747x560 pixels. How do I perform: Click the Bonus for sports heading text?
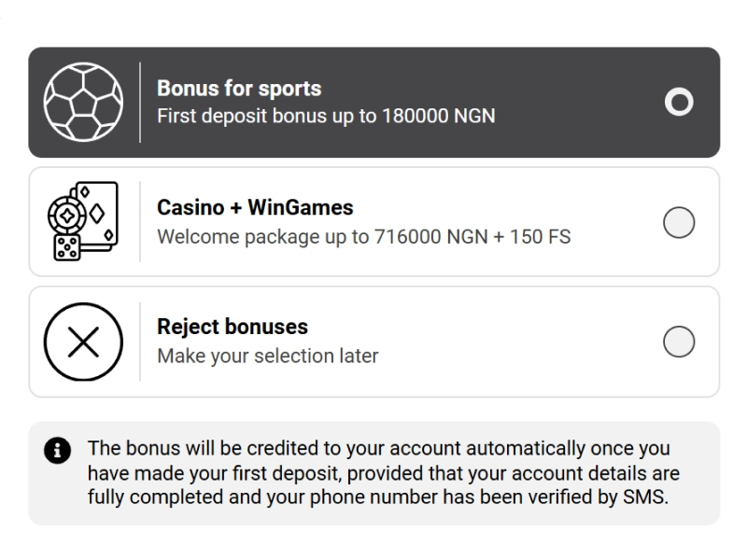point(239,89)
